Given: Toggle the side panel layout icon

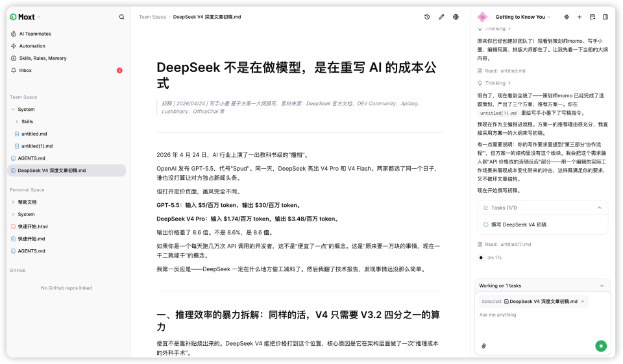Looking at the screenshot, I should pos(605,17).
